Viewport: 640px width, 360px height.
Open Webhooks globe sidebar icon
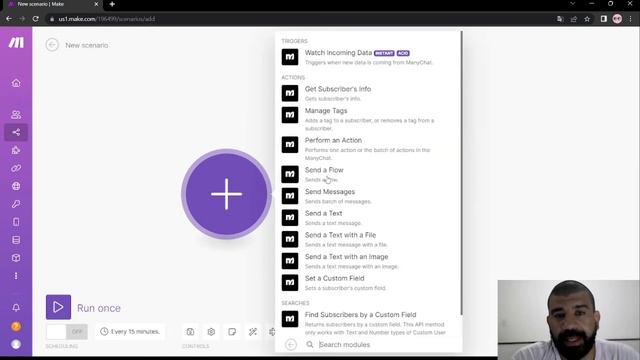click(x=16, y=186)
